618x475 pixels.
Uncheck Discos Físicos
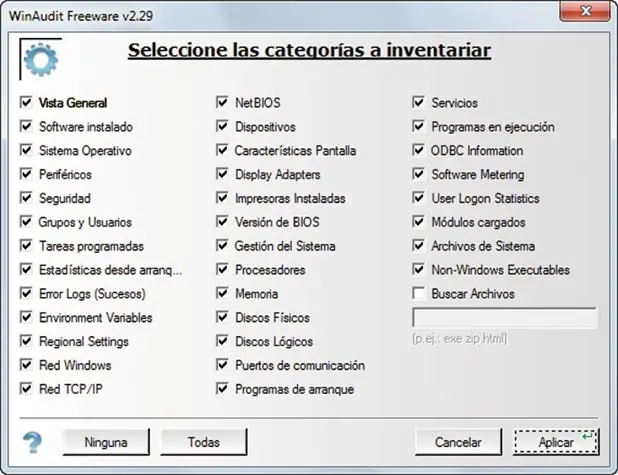pyautogui.click(x=222, y=317)
